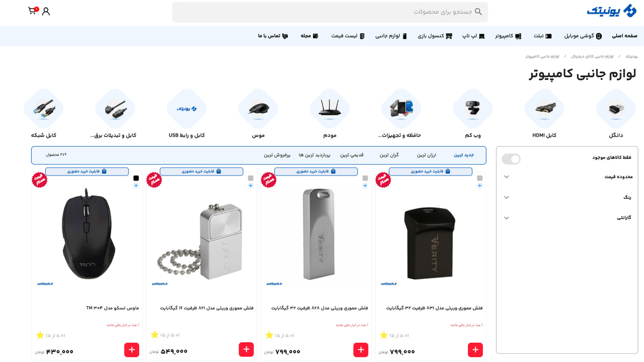Open the مودم (modem) category icon

pyautogui.click(x=330, y=109)
